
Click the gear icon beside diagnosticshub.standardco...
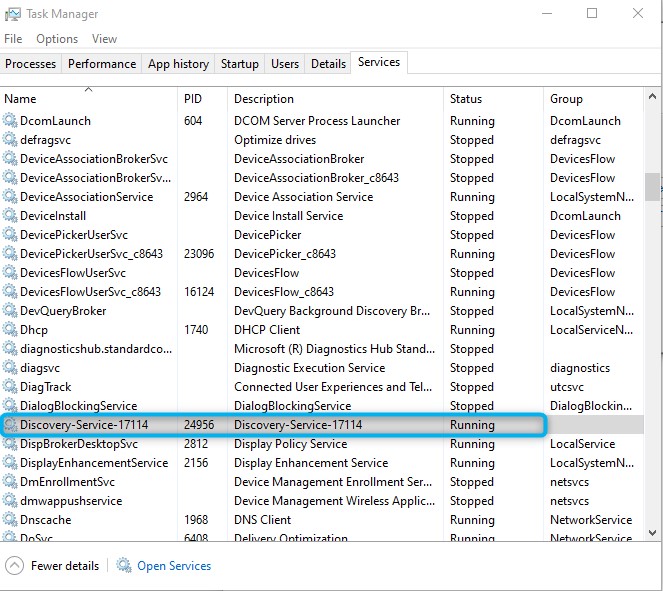[x=10, y=349]
